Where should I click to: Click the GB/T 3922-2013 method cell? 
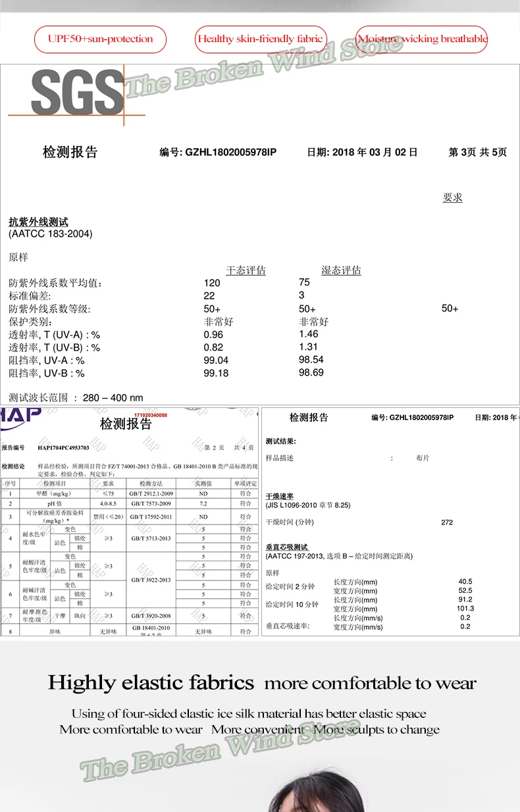[x=151, y=580]
